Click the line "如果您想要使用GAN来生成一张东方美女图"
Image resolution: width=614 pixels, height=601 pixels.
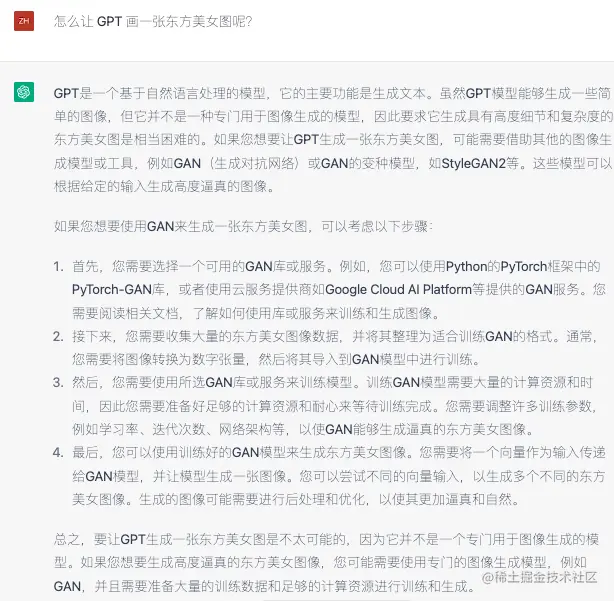click(243, 226)
